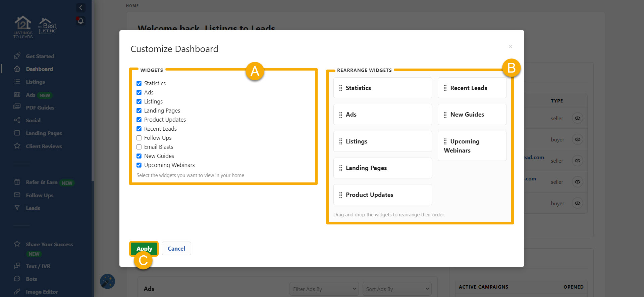
Task: Click the drag handle on Recent Leads widget
Action: click(445, 88)
